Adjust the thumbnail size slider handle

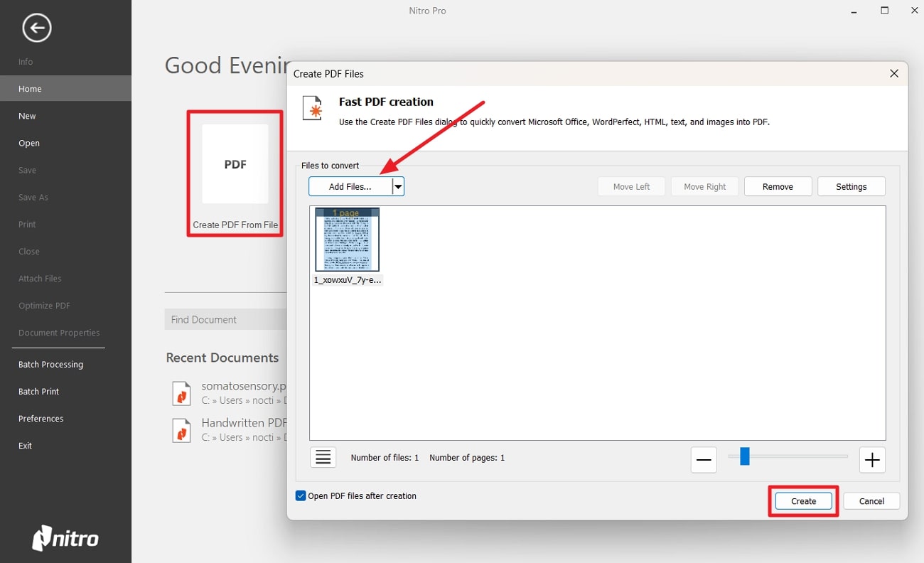pyautogui.click(x=744, y=456)
